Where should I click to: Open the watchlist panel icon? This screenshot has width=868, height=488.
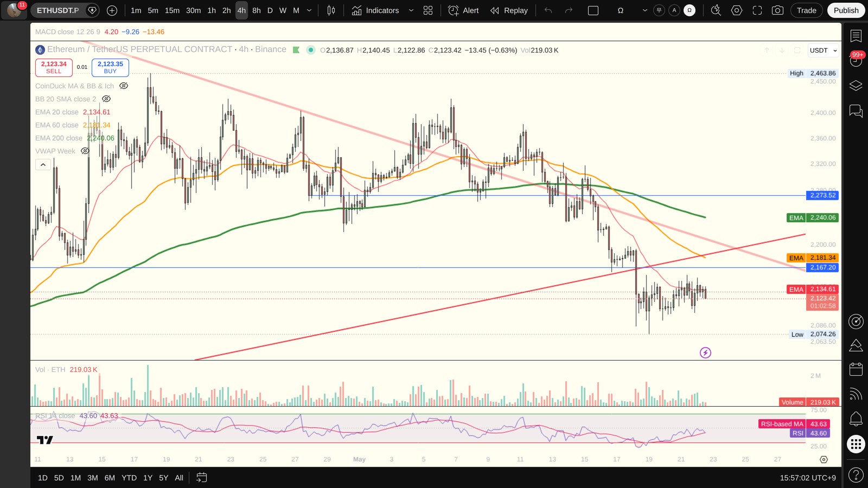[x=856, y=36]
